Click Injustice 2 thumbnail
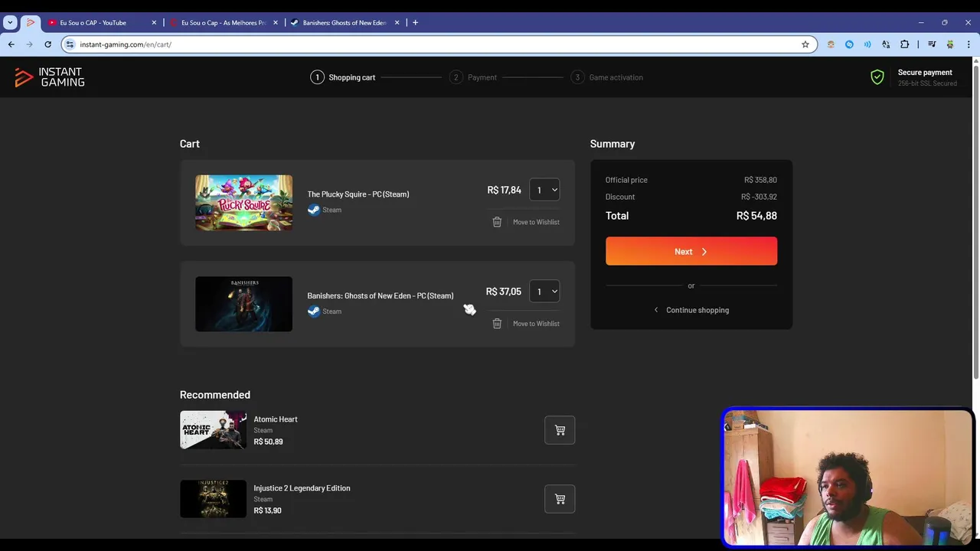This screenshot has width=980, height=551. (213, 499)
